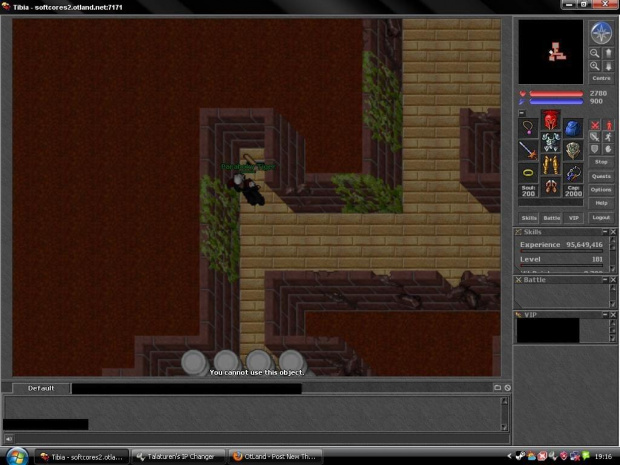
Task: Click Skills panel scroll down arrow
Action: coord(613,269)
